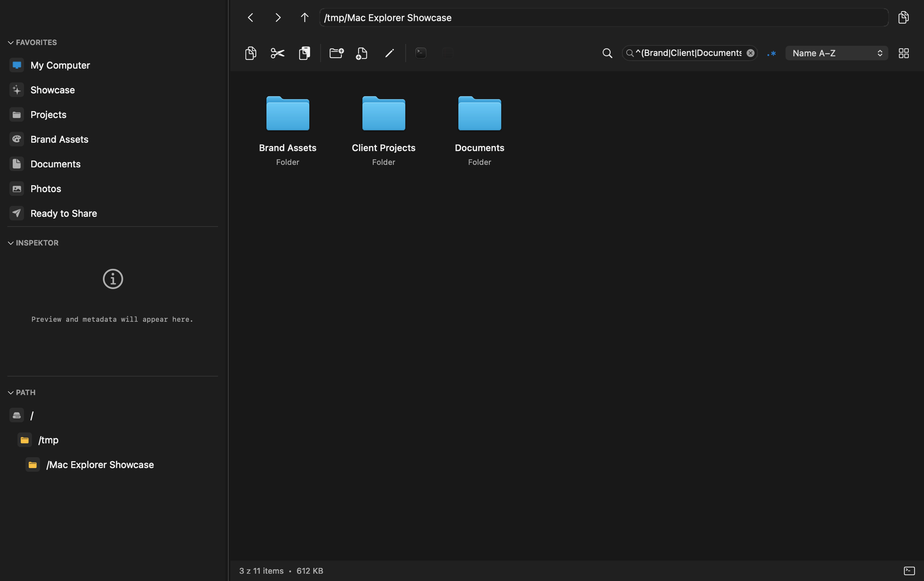Copy the path using the top-right icon

[x=903, y=18]
